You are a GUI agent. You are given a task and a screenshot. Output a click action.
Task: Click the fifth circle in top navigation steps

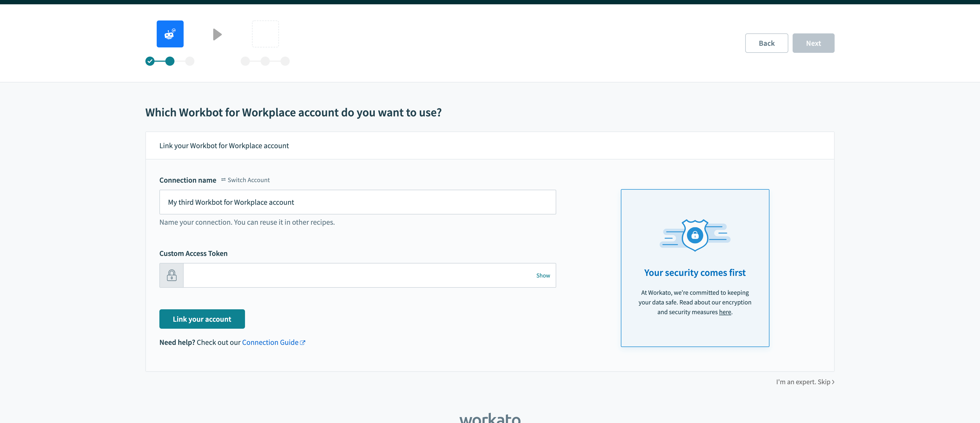coord(266,61)
